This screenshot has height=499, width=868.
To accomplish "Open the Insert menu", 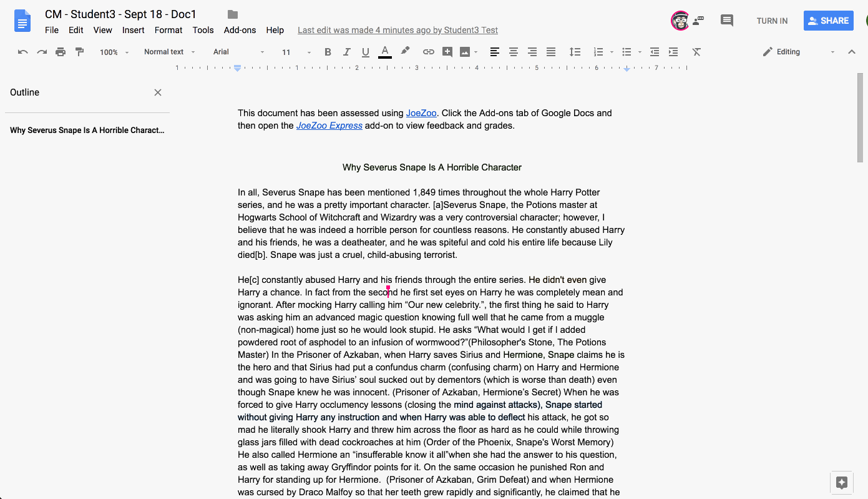I will click(x=134, y=30).
